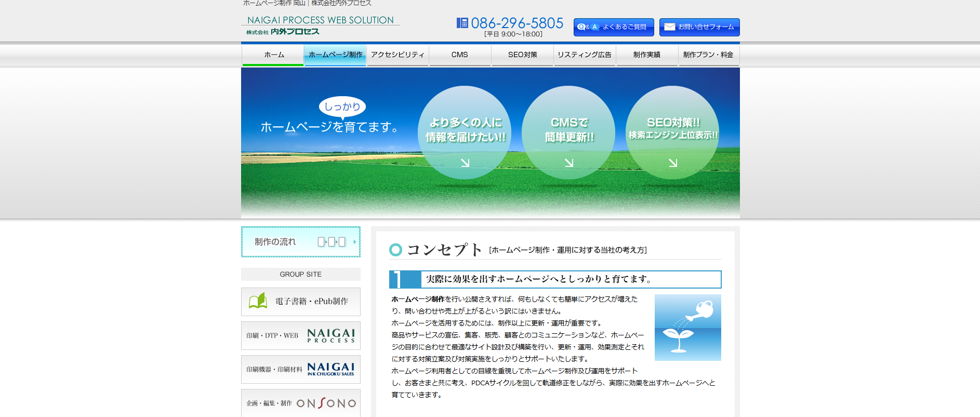Screen dimensions: 980x417
Task: Go to the アクセシビリティ menu item
Action: tap(398, 55)
